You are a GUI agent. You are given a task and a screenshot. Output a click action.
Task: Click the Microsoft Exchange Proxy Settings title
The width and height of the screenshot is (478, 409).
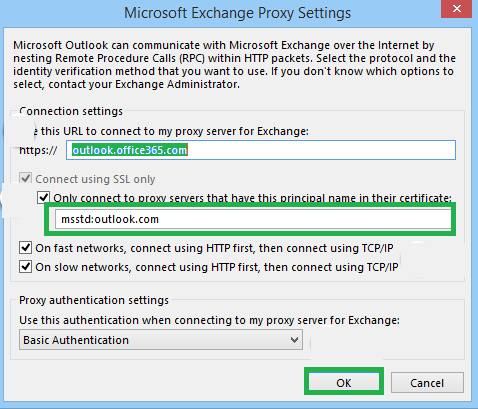[x=237, y=13]
